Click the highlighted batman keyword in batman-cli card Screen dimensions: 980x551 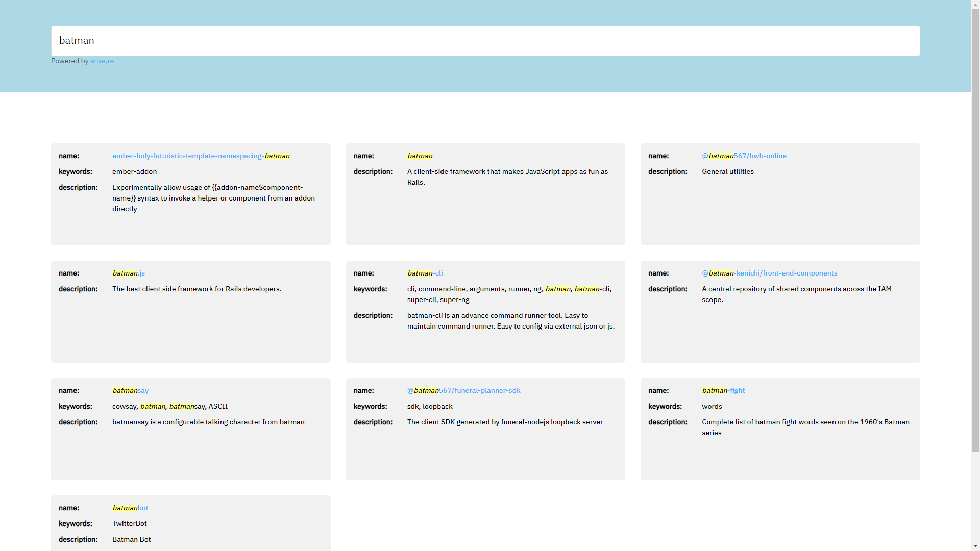[557, 289]
